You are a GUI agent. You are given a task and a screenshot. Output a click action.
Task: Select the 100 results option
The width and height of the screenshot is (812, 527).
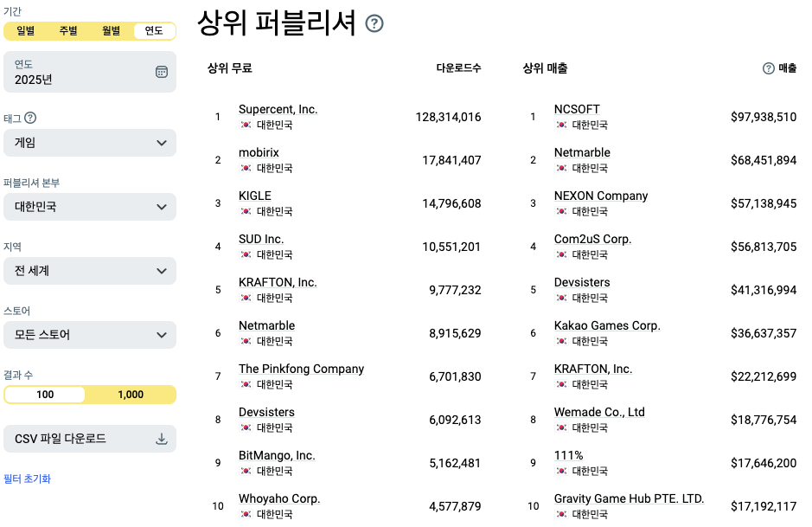(x=43, y=394)
